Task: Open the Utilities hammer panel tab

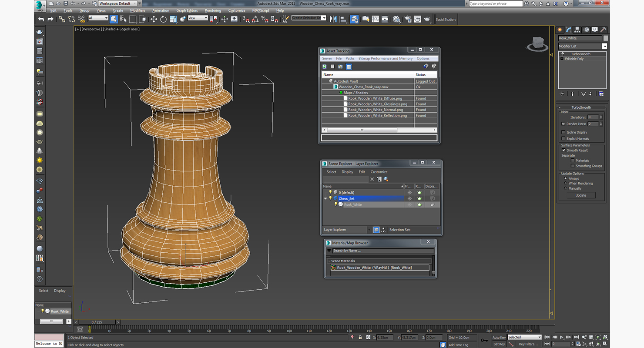Action: (x=604, y=30)
